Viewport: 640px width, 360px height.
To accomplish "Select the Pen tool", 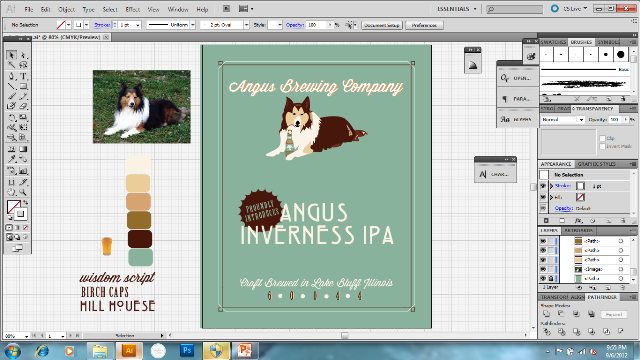I will tap(11, 76).
